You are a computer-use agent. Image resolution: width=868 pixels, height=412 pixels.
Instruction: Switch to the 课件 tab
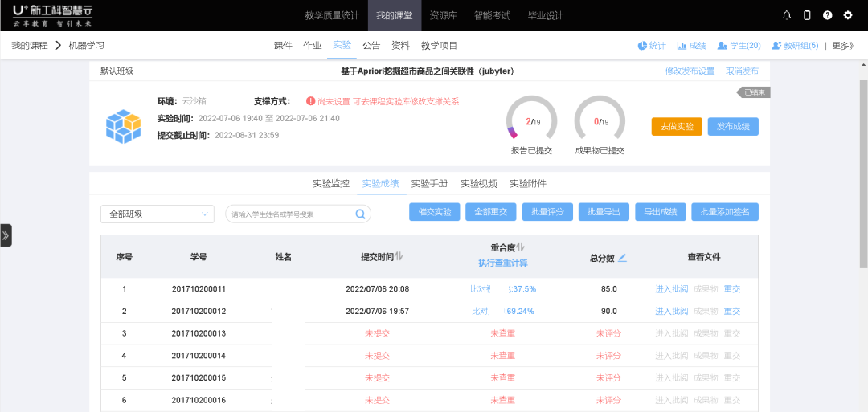283,46
